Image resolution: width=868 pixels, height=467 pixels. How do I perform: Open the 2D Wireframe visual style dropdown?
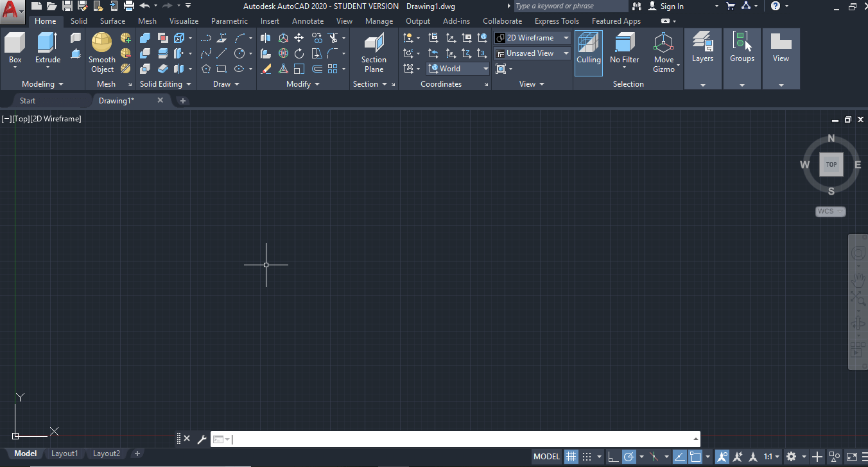[532, 38]
